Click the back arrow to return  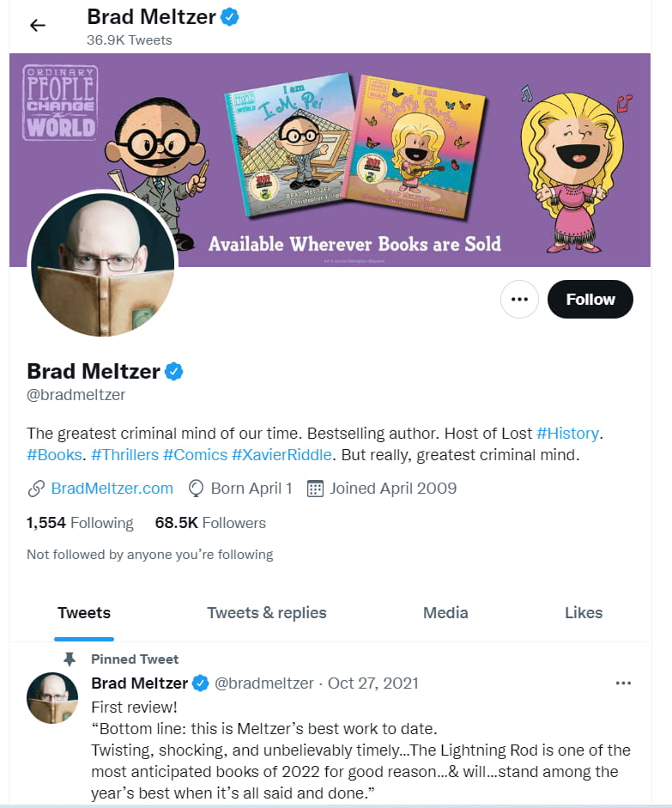[x=36, y=25]
